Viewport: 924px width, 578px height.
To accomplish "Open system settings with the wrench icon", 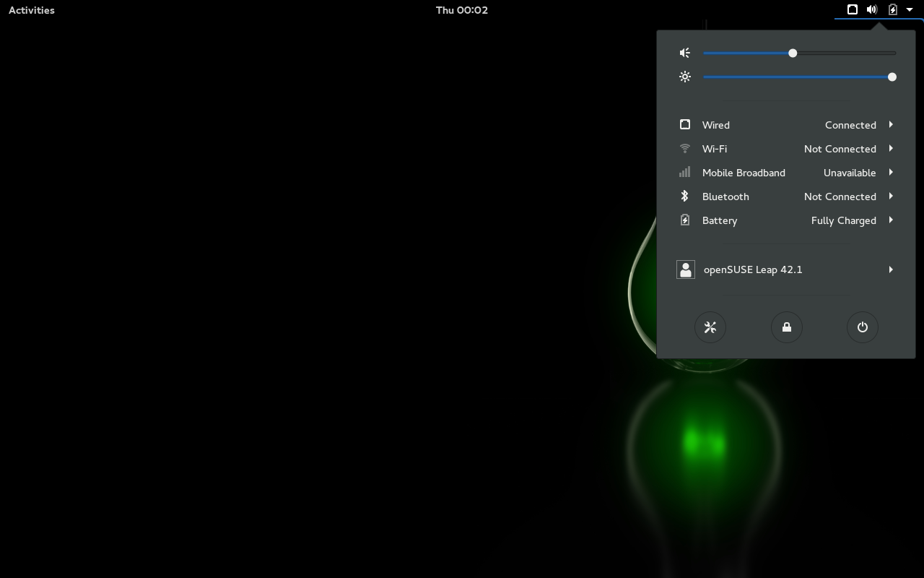I will point(710,327).
